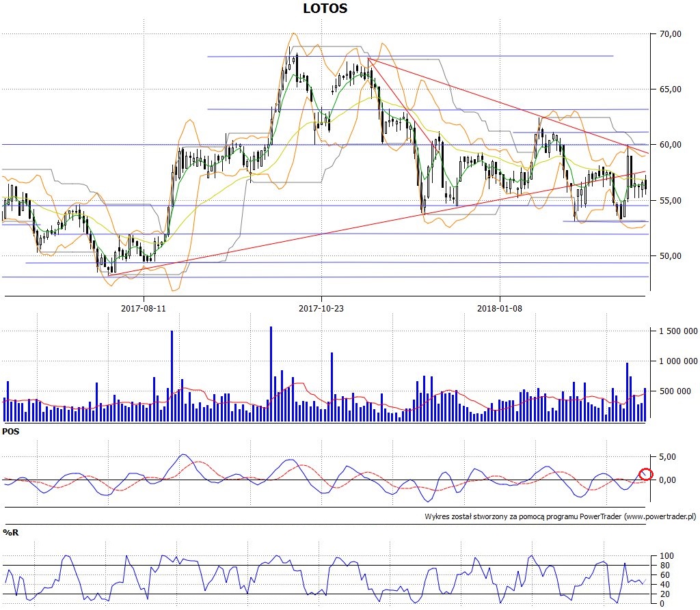This screenshot has height=610, width=700.
Task: Click the %R indicator label
Action: (11, 532)
